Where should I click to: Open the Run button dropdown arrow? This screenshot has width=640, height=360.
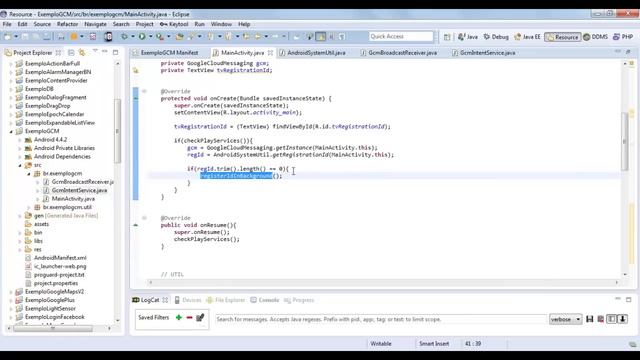(150, 37)
